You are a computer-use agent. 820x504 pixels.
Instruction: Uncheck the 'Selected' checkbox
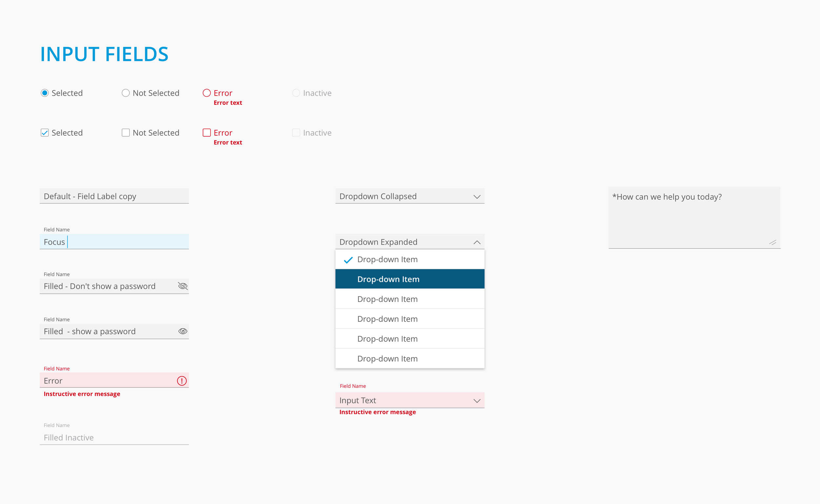(x=45, y=133)
